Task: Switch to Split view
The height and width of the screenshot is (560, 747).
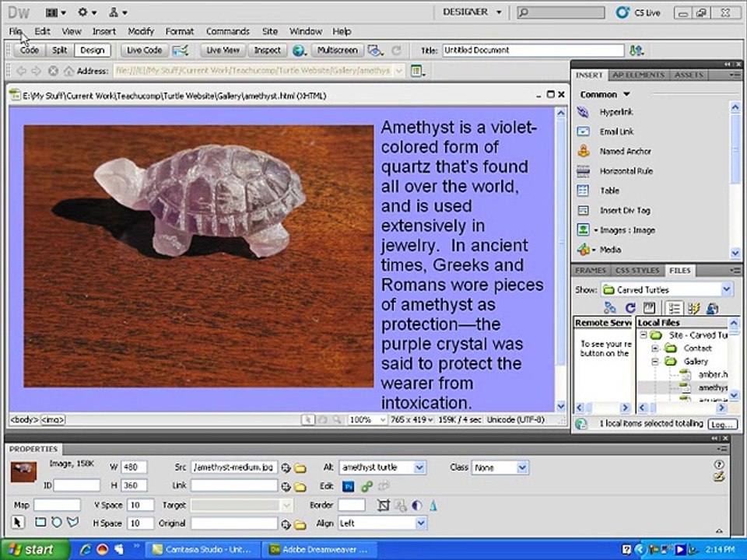Action: (x=59, y=51)
